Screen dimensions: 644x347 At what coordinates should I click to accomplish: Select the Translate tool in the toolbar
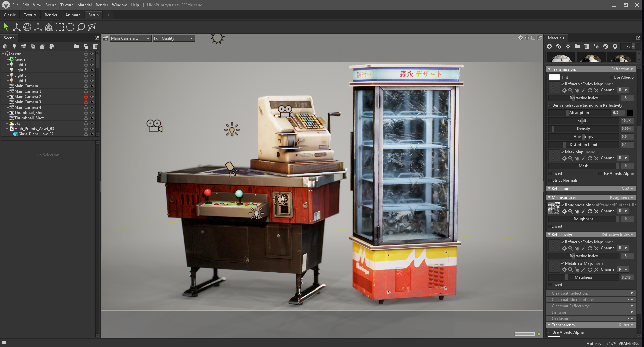[16, 27]
